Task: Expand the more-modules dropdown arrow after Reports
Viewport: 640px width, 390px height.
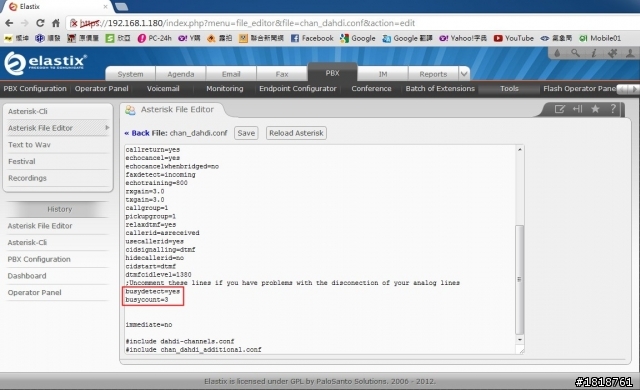Action: tap(464, 74)
